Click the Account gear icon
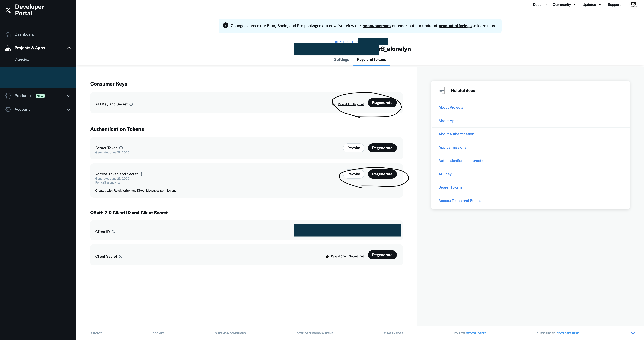The width and height of the screenshot is (644, 340). coord(8,110)
